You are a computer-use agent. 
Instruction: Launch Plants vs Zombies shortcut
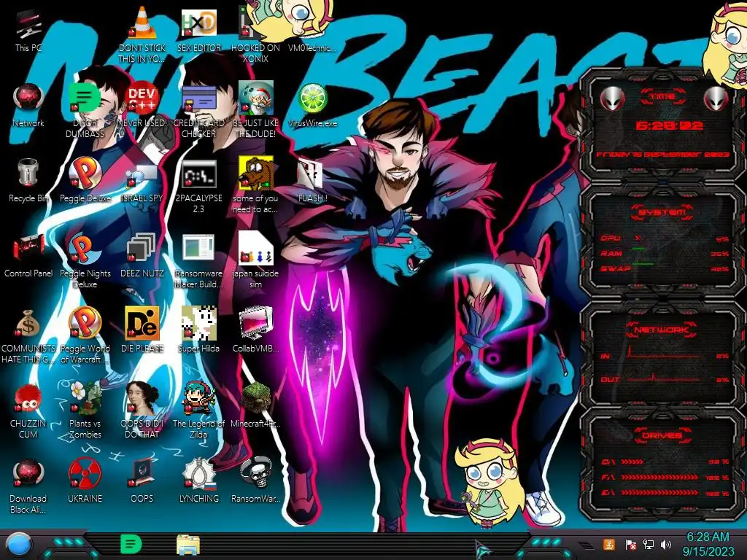[x=85, y=398]
